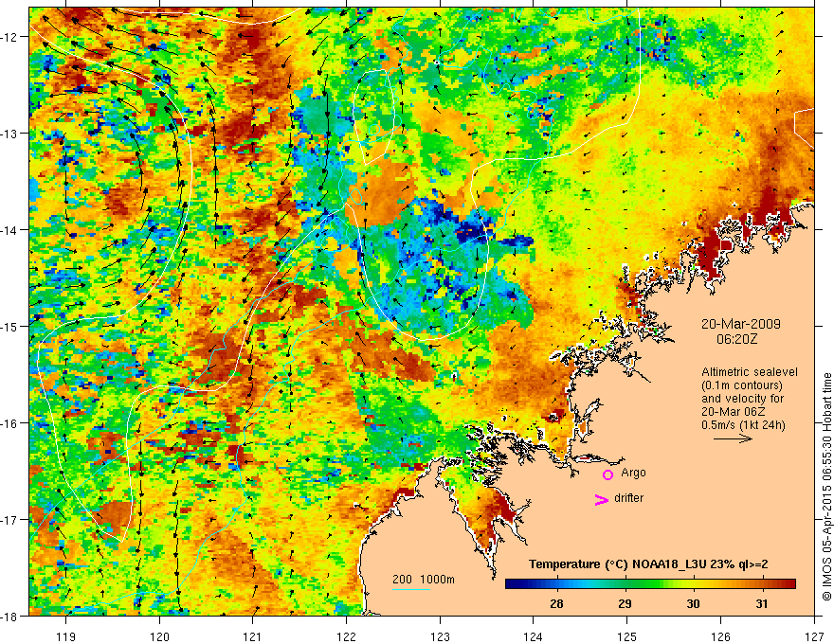The height and width of the screenshot is (644, 834).
Task: Click the '0.5m/s (1kt 24h)' scale text
Action: pos(743,425)
